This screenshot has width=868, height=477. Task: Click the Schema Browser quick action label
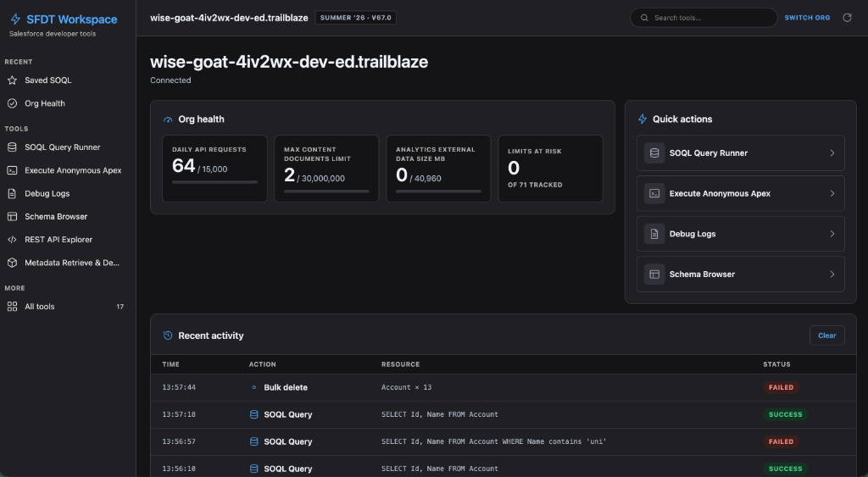(x=702, y=275)
